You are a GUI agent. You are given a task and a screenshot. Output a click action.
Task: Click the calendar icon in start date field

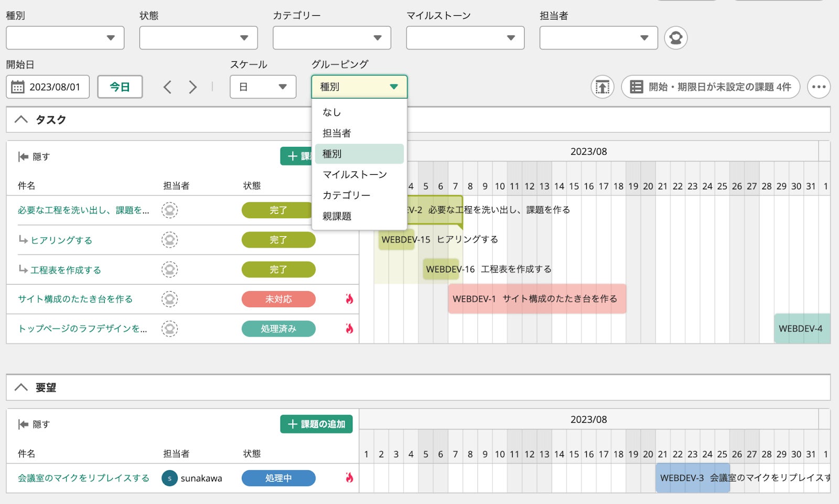click(x=18, y=87)
